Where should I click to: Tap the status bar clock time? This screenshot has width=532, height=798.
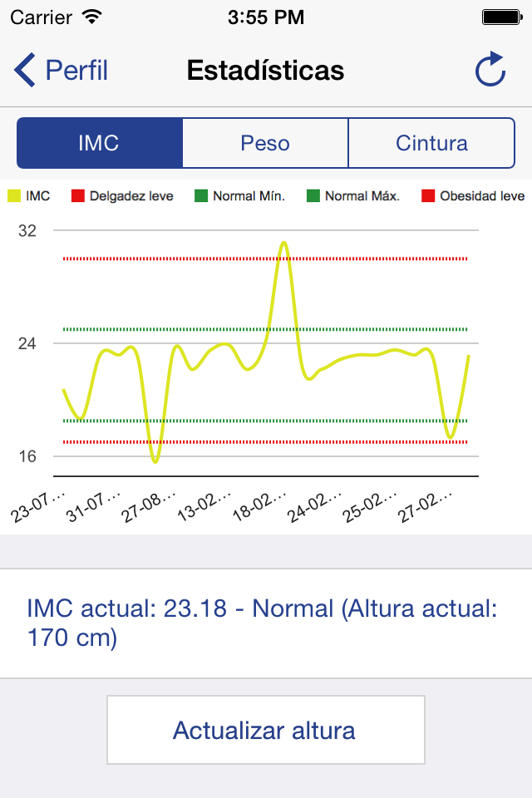265,17
